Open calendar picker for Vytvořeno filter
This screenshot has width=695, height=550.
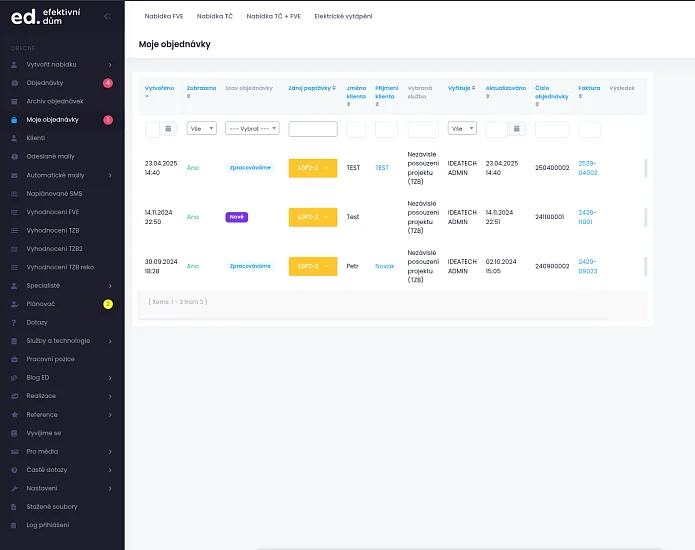tap(169, 129)
